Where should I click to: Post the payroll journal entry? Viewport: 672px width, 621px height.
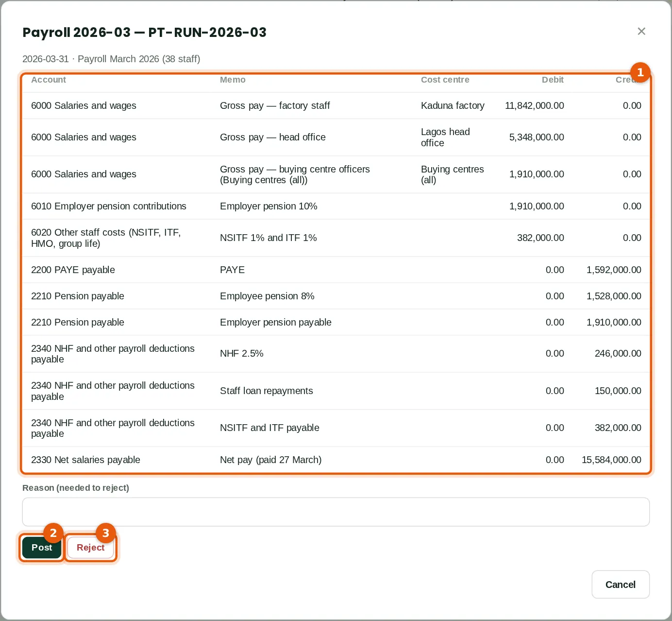coord(42,548)
